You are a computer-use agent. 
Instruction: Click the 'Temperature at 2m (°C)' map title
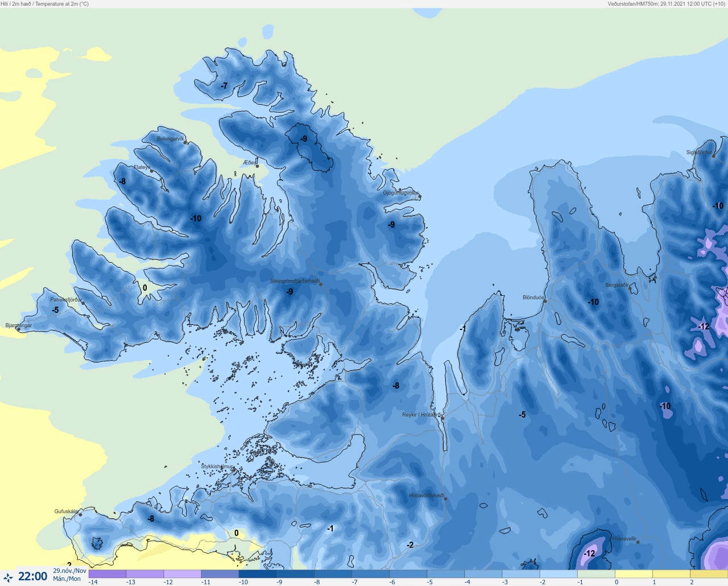(62, 4)
